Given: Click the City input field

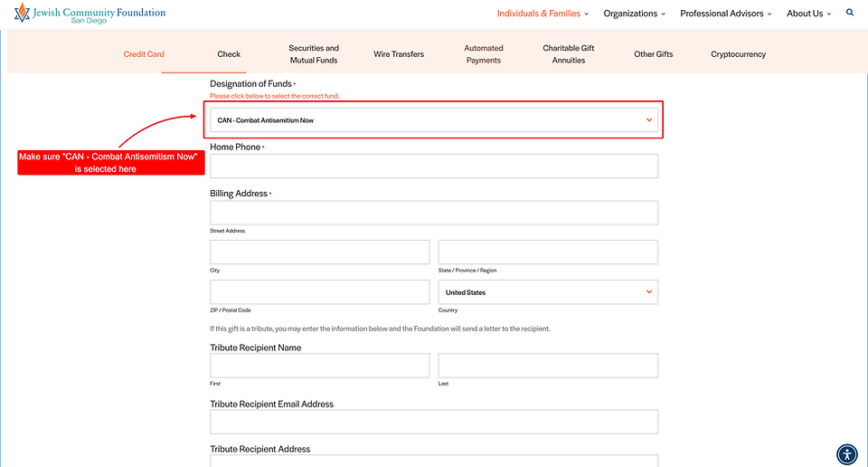Looking at the screenshot, I should pyautogui.click(x=319, y=253).
